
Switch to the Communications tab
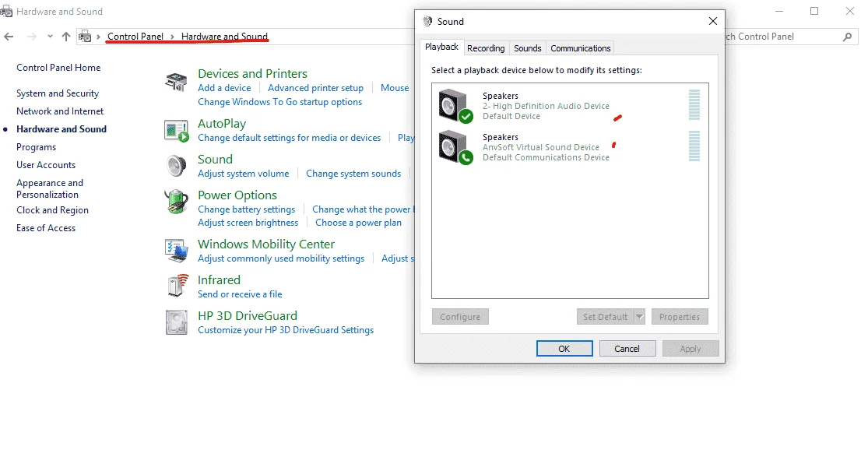point(580,48)
